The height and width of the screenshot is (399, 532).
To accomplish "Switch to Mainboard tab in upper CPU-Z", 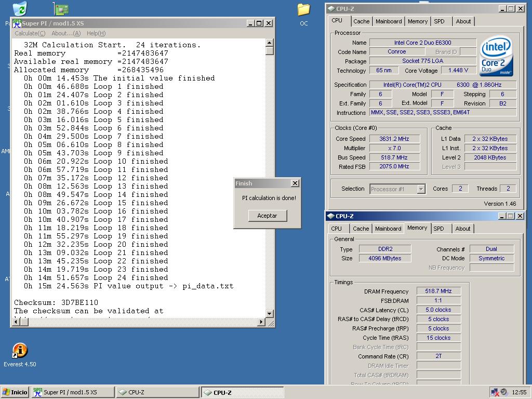I will point(389,21).
